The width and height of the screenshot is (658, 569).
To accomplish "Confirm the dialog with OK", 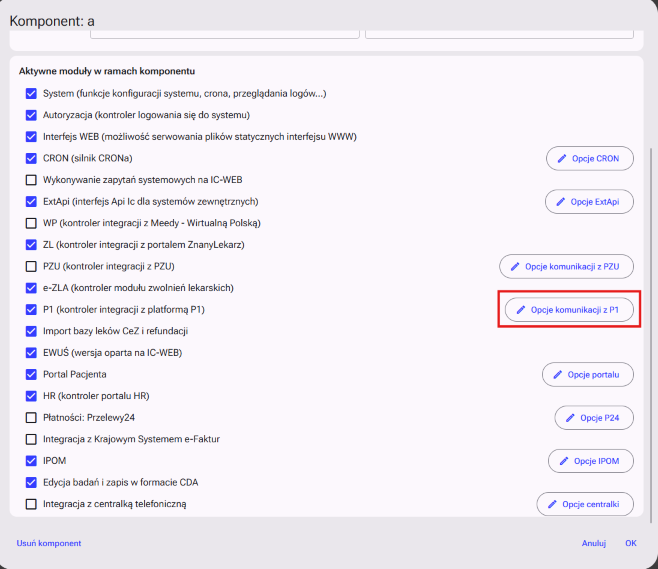I will [631, 543].
